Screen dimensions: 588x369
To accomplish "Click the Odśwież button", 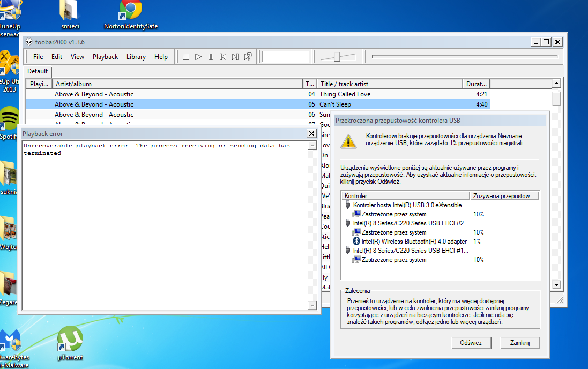I will tap(471, 343).
